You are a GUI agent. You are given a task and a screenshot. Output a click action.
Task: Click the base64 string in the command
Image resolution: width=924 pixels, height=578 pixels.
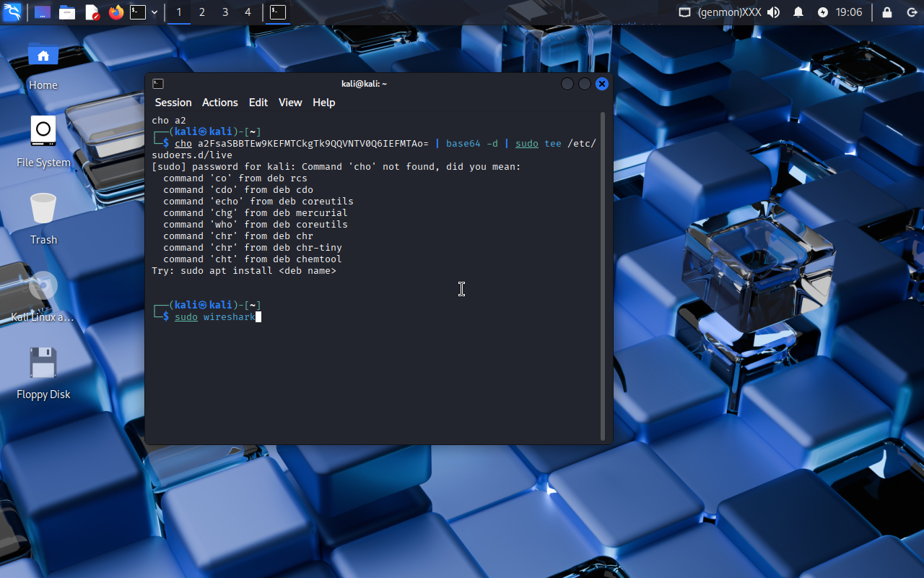(313, 143)
